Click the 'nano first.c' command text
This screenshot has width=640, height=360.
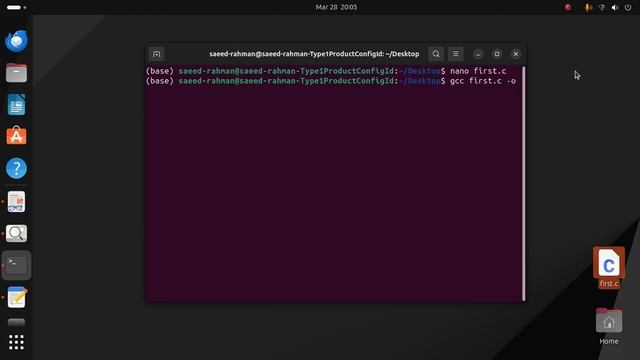[478, 71]
